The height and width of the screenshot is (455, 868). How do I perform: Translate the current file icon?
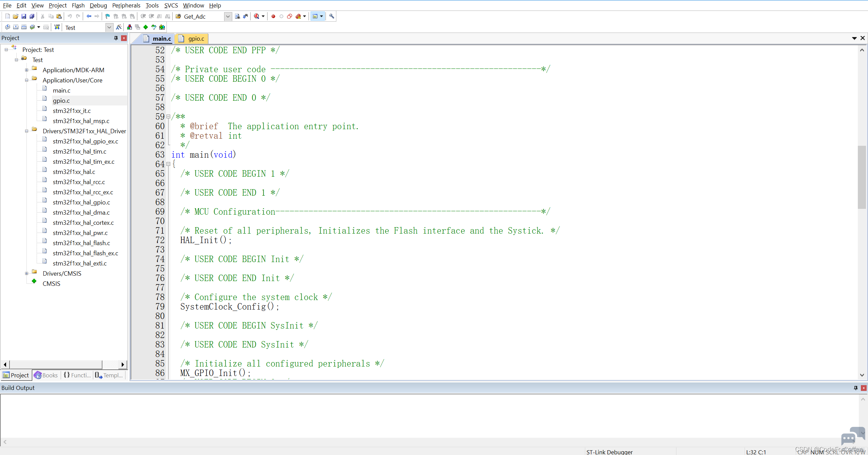point(7,27)
